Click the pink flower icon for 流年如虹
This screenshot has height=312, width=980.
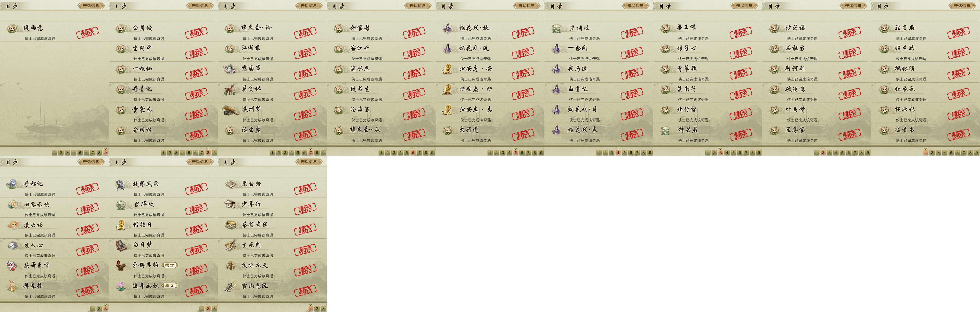121,286
